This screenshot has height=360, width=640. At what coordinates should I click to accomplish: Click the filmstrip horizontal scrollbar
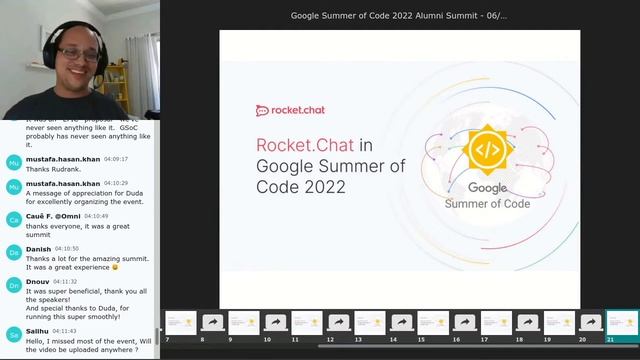click(x=478, y=346)
